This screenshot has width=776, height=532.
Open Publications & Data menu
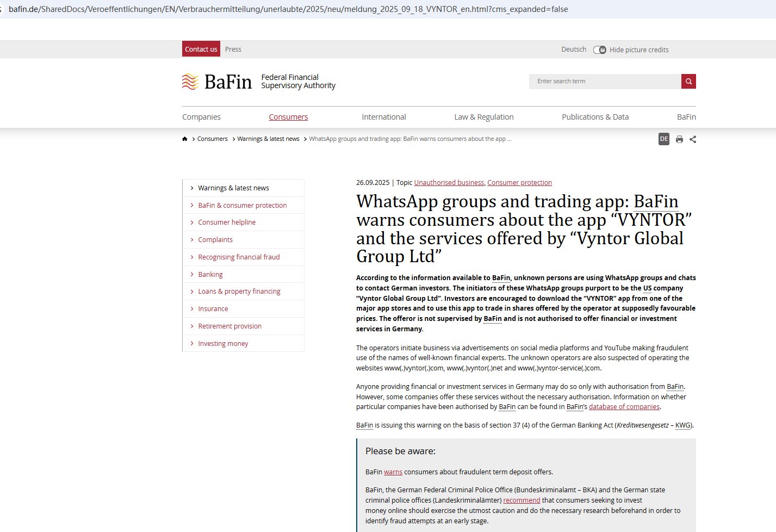coord(595,117)
